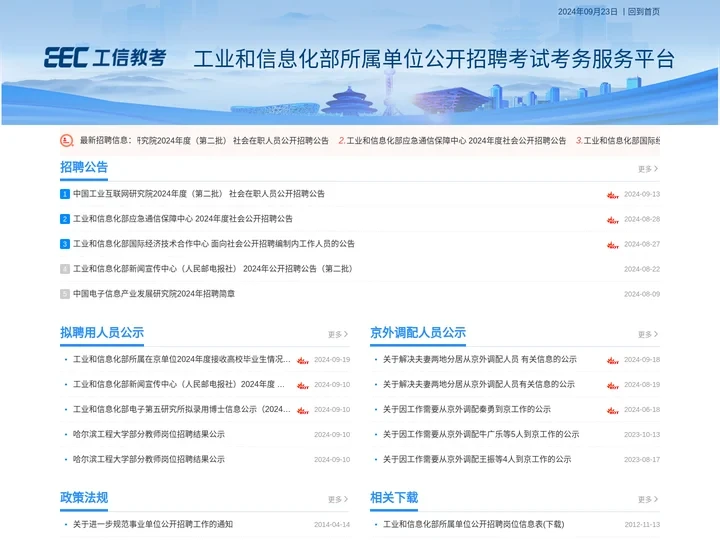Click number 2 badge in 招聘公告 list
Screen dimensions: 720x540
coord(65,219)
